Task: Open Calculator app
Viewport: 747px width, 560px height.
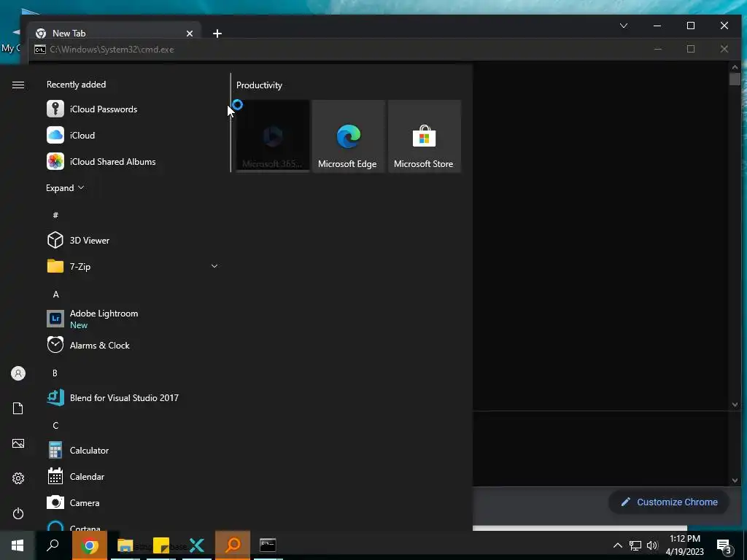Action: [133, 450]
